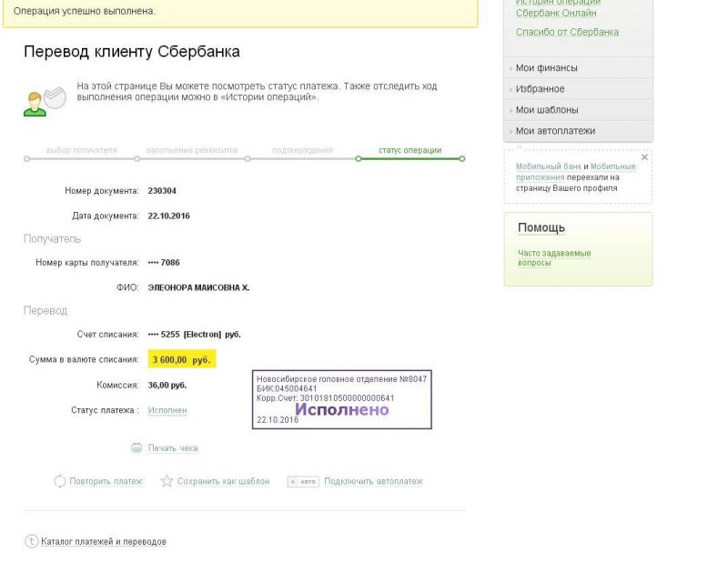
Task: Expand the Избранное menu section
Action: tap(511, 89)
